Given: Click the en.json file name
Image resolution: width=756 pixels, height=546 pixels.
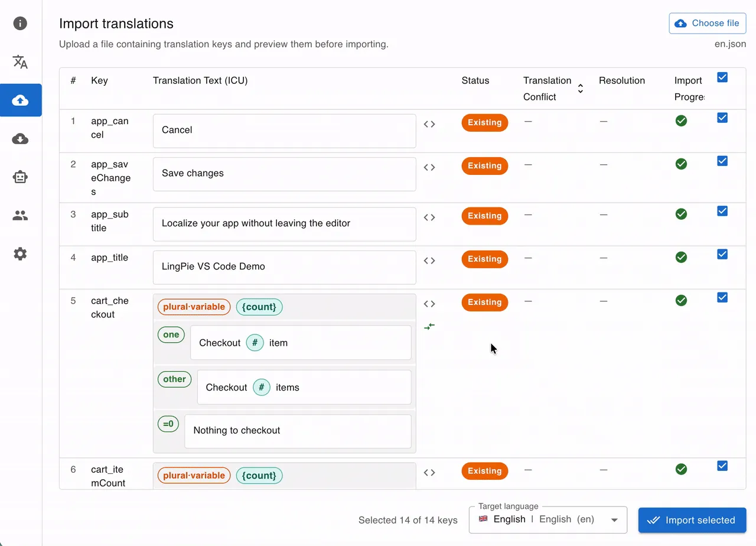Looking at the screenshot, I should (x=730, y=44).
